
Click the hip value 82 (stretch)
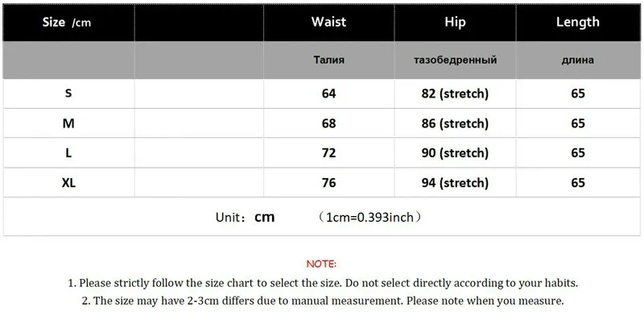pyautogui.click(x=455, y=94)
